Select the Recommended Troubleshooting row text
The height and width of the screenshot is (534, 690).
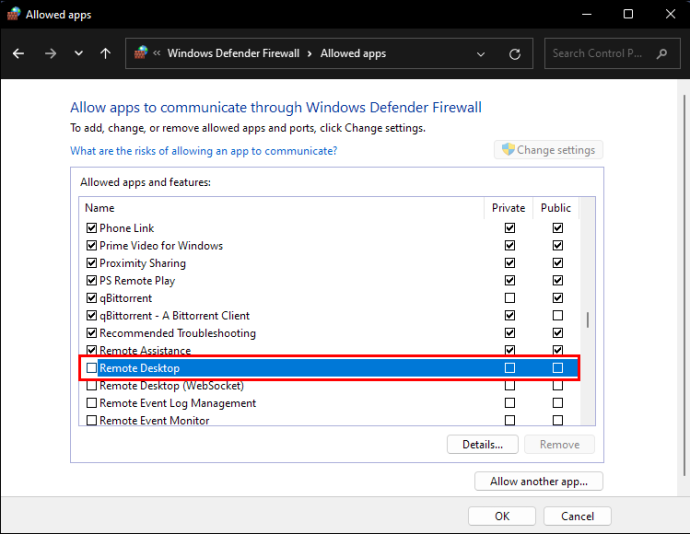point(177,333)
